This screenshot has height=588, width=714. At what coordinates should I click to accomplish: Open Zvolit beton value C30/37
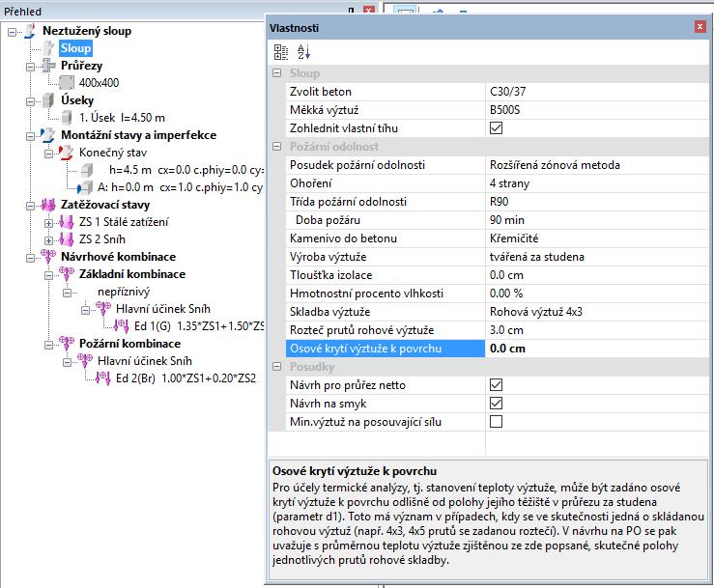click(x=596, y=92)
